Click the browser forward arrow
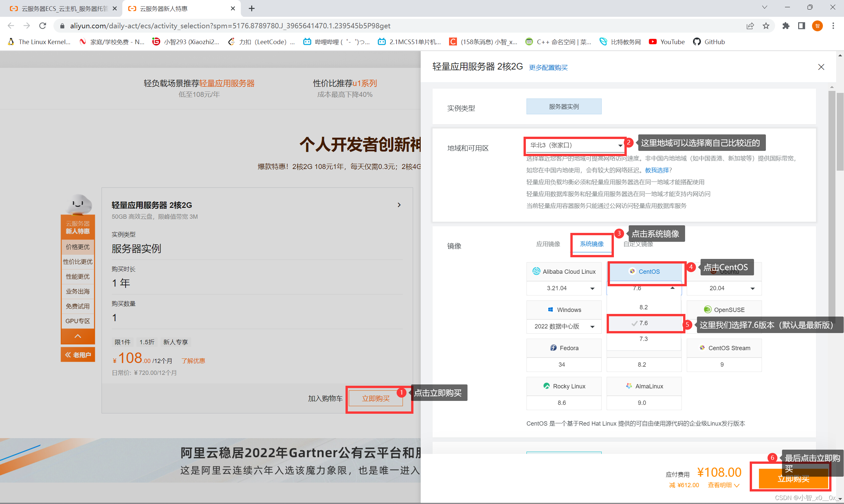The width and height of the screenshot is (844, 504). tap(26, 26)
